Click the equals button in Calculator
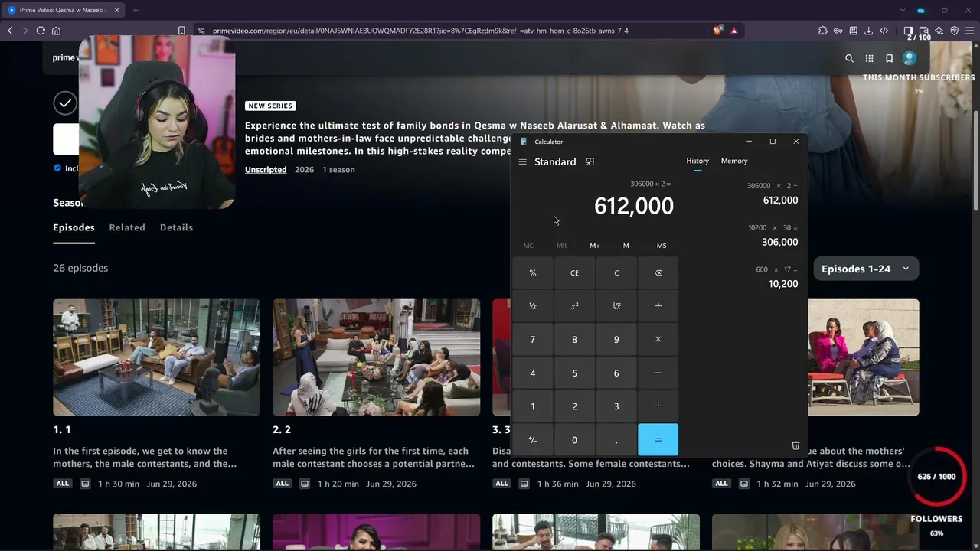Image resolution: width=980 pixels, height=551 pixels. pos(658,440)
